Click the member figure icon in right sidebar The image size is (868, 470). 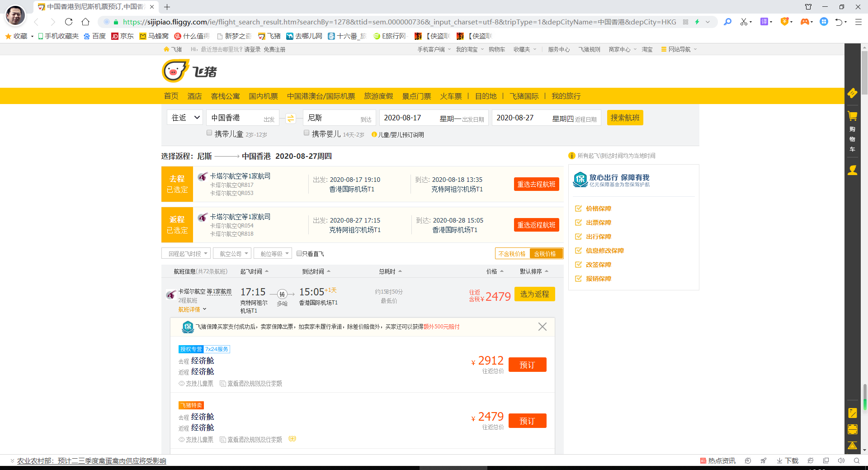(x=853, y=171)
